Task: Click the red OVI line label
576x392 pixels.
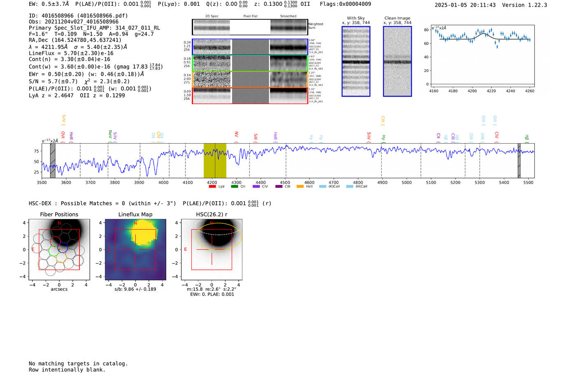Action: click(x=63, y=137)
